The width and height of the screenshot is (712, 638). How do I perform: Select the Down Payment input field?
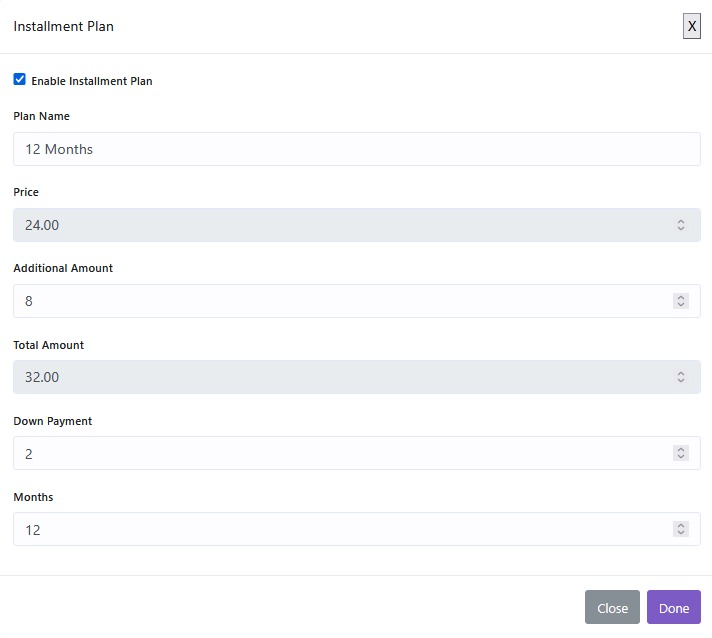[x=340, y=453]
